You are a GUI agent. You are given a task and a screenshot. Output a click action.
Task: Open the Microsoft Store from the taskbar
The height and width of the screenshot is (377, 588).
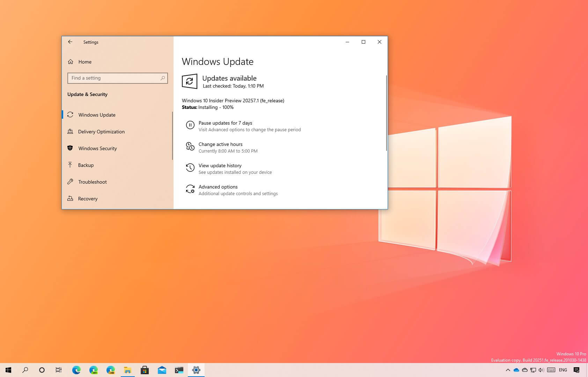point(145,370)
